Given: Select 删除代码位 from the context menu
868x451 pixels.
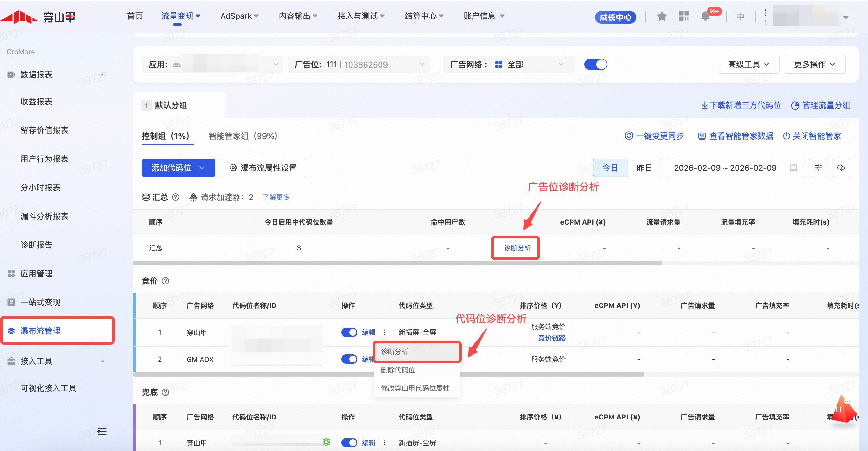Looking at the screenshot, I should (398, 370).
